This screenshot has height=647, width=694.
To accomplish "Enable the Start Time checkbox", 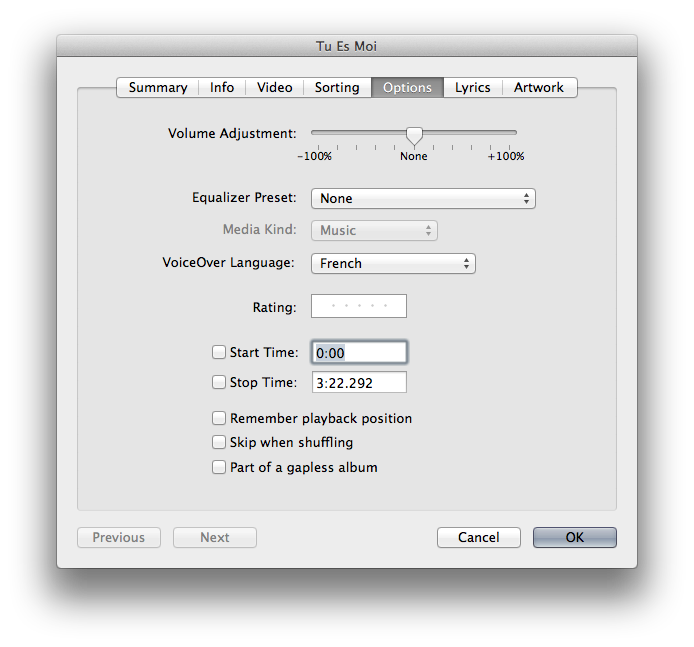I will 219,352.
